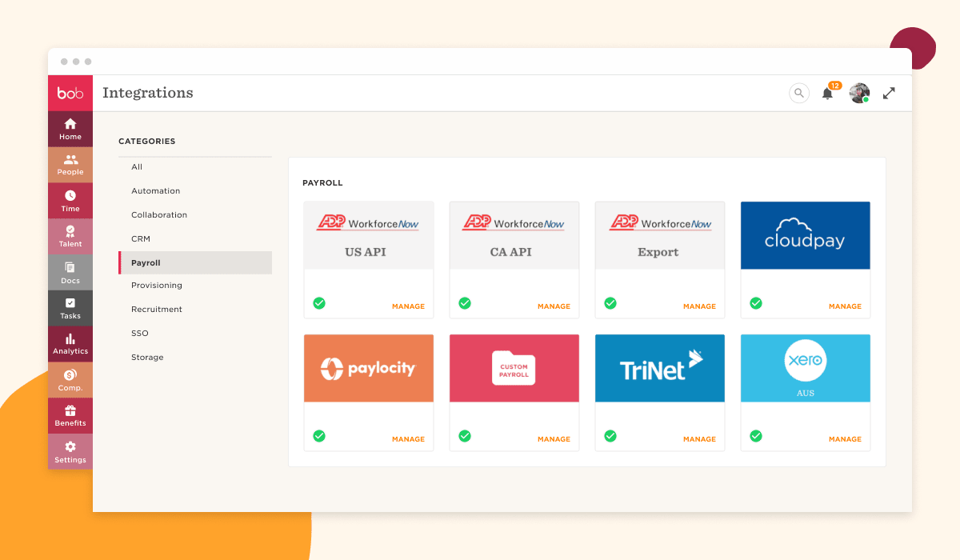The image size is (960, 560).
Task: Open the Benefits section in sidebar
Action: tap(70, 416)
